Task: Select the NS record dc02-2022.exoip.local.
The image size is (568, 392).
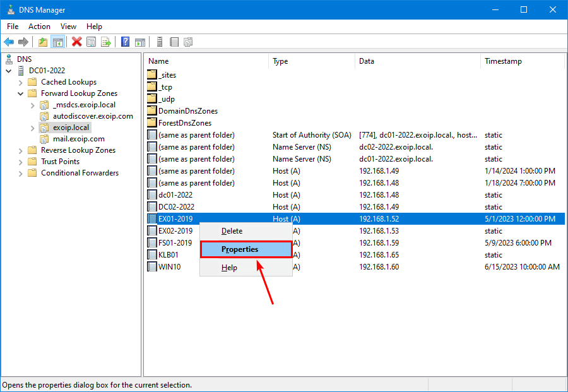Action: [x=355, y=147]
